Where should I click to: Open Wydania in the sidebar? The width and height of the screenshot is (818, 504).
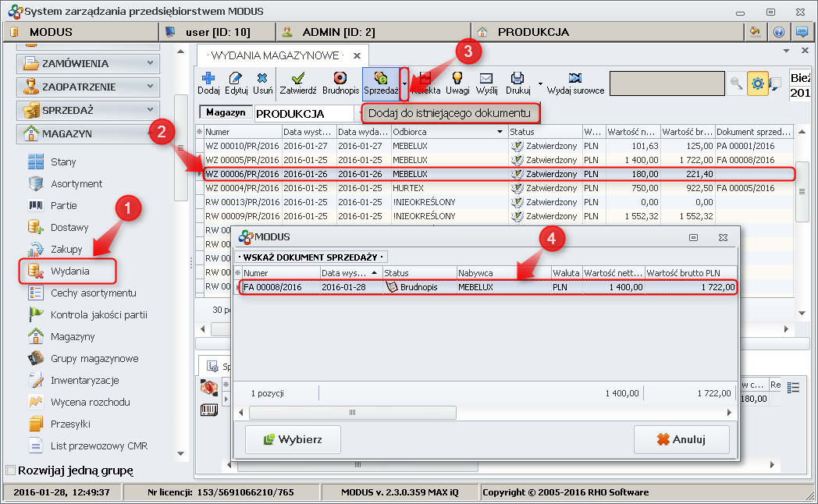point(69,271)
